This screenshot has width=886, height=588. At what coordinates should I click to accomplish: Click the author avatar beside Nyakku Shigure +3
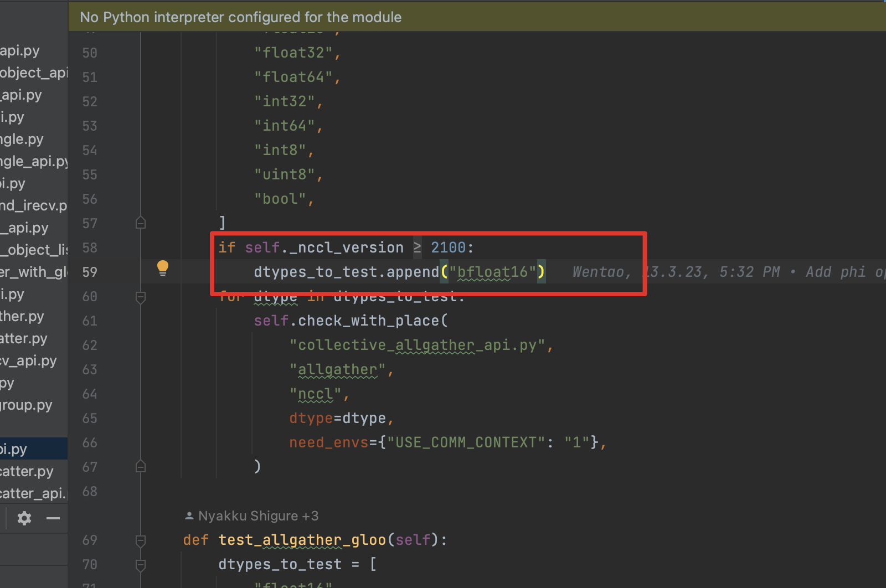pyautogui.click(x=189, y=515)
